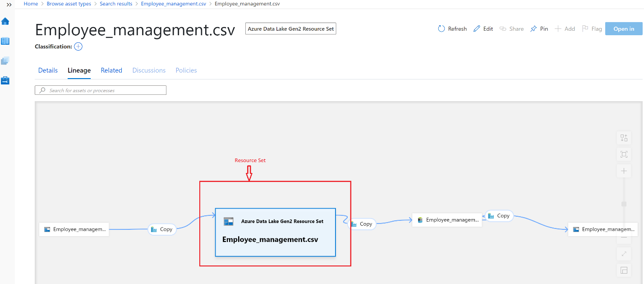
Task: Click the green cylinder icon on the lineage node
Action: click(420, 220)
